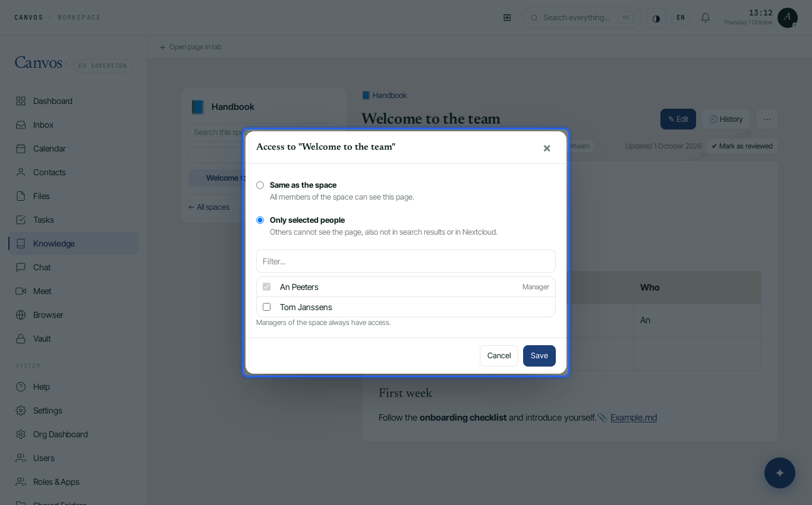Viewport: 812px width, 505px height.
Task: Click the Edit page button
Action: point(678,119)
